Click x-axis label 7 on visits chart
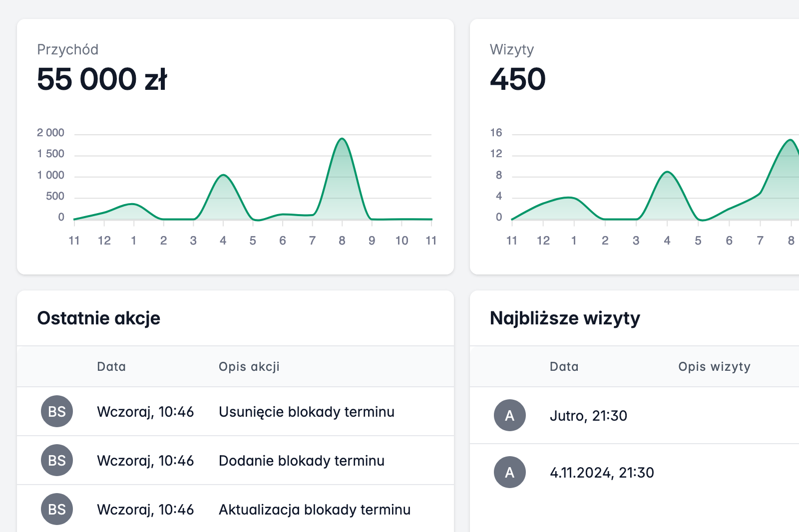Viewport: 799px width, 532px height. point(760,241)
